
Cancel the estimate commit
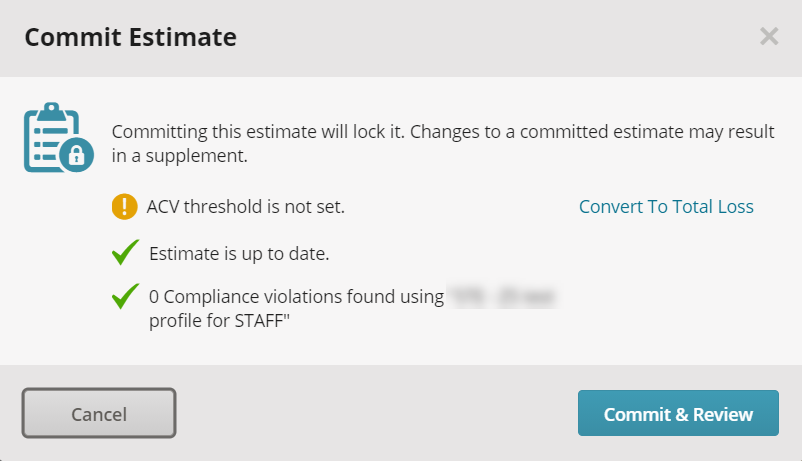click(99, 413)
